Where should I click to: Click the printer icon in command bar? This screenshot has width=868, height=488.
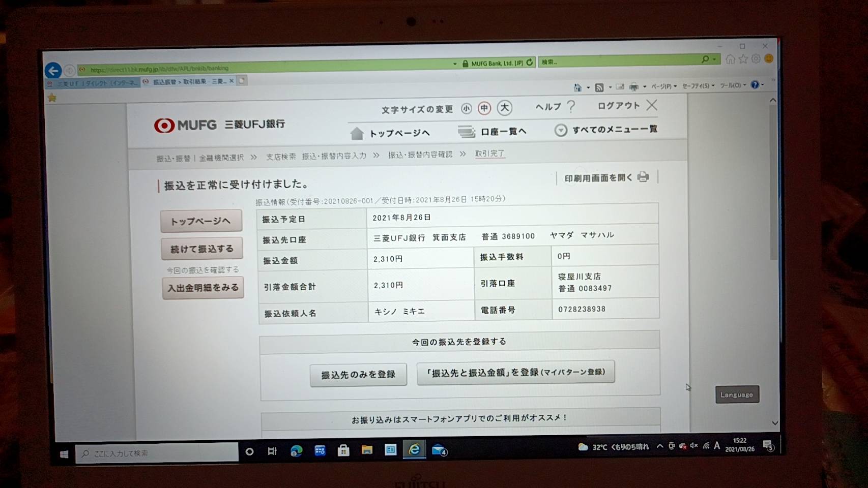(633, 87)
